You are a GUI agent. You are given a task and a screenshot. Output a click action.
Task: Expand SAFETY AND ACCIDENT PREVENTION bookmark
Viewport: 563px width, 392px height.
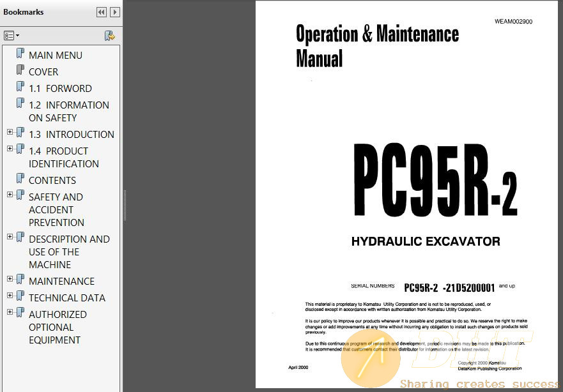[10, 194]
